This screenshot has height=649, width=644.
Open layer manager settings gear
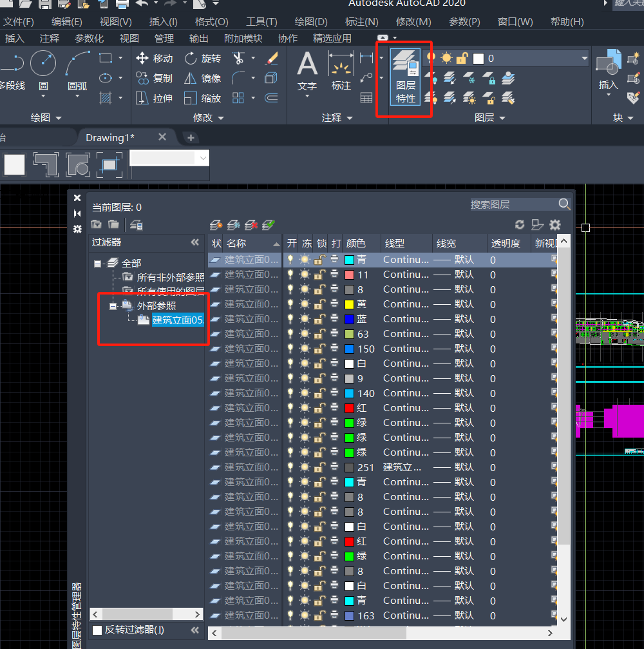click(x=554, y=225)
